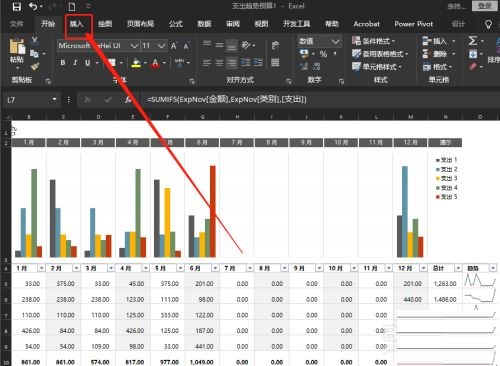Image resolution: width=500 pixels, height=366 pixels.
Task: Open the 12月 column filter arrow
Action: [x=423, y=268]
